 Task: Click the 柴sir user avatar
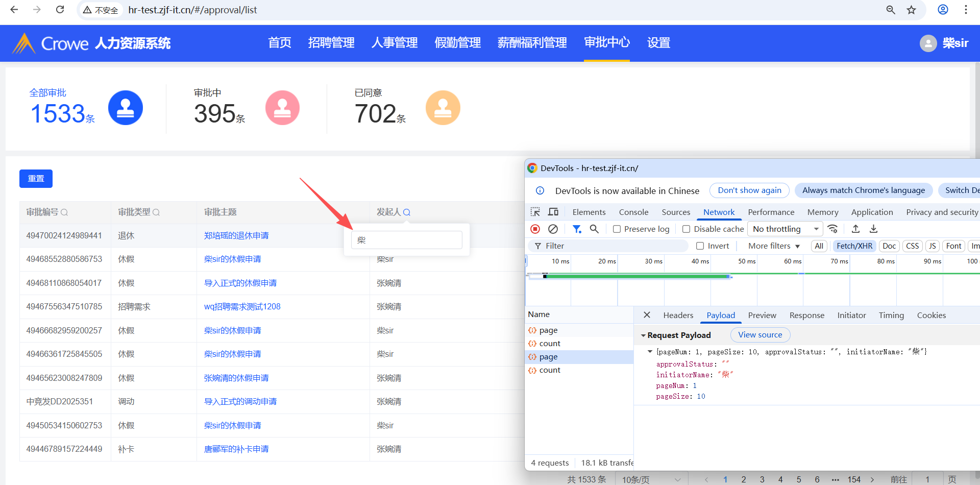tap(928, 43)
